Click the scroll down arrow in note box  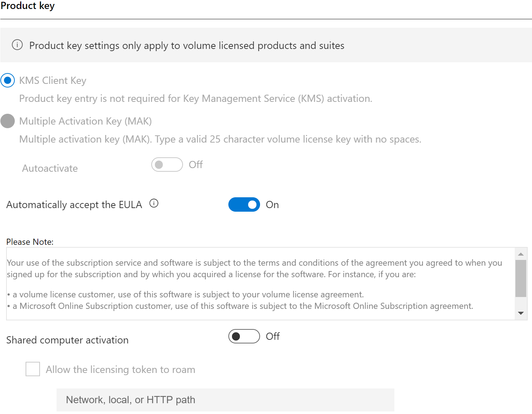pos(521,313)
